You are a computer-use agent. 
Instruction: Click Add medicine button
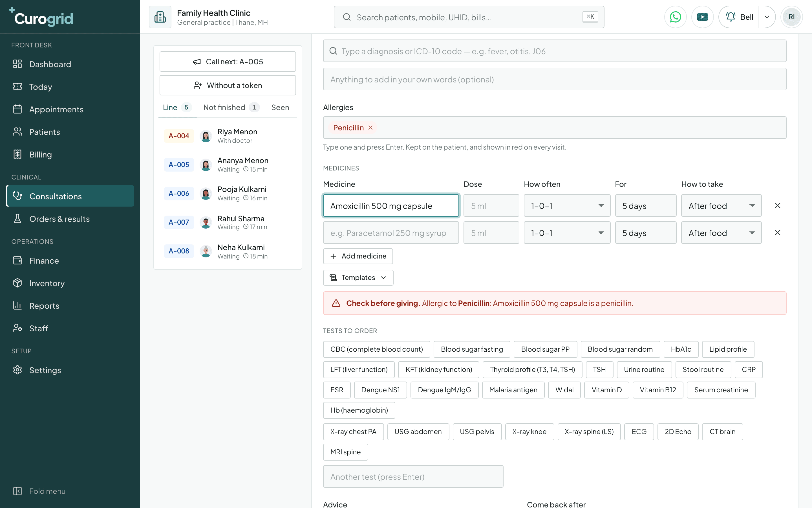coord(358,256)
